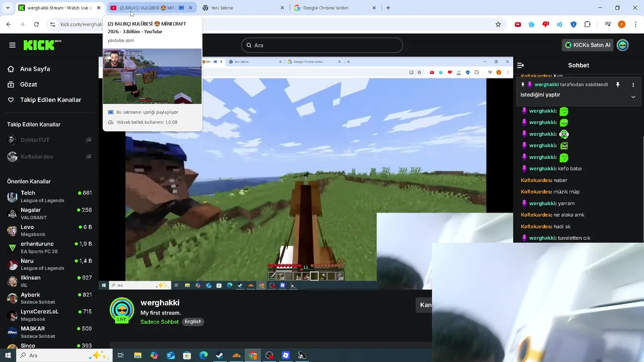Open Roblox from taskbar
The image size is (644, 362).
coord(286,355)
